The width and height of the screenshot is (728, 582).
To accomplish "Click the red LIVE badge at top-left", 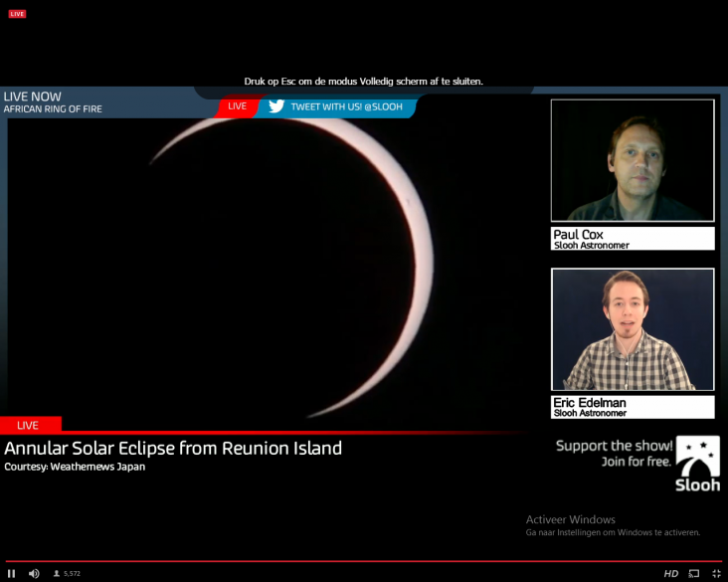I will pos(17,14).
